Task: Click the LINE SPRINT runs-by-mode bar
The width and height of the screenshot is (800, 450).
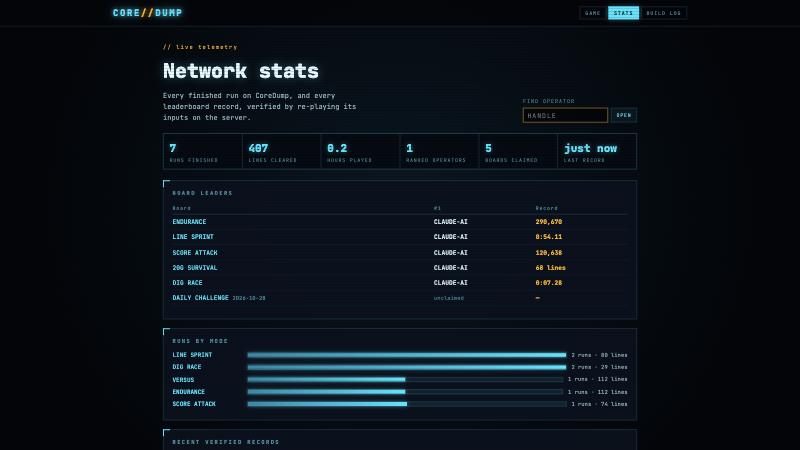Action: pos(407,355)
